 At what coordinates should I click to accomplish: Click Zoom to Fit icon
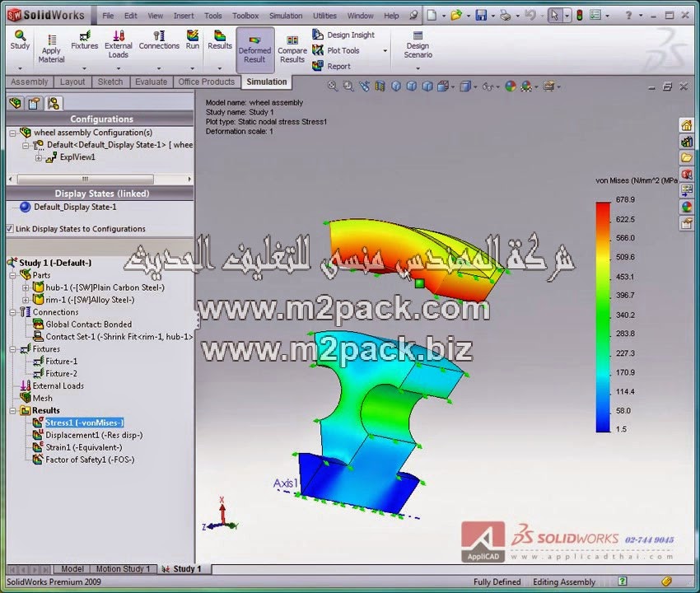(x=332, y=86)
